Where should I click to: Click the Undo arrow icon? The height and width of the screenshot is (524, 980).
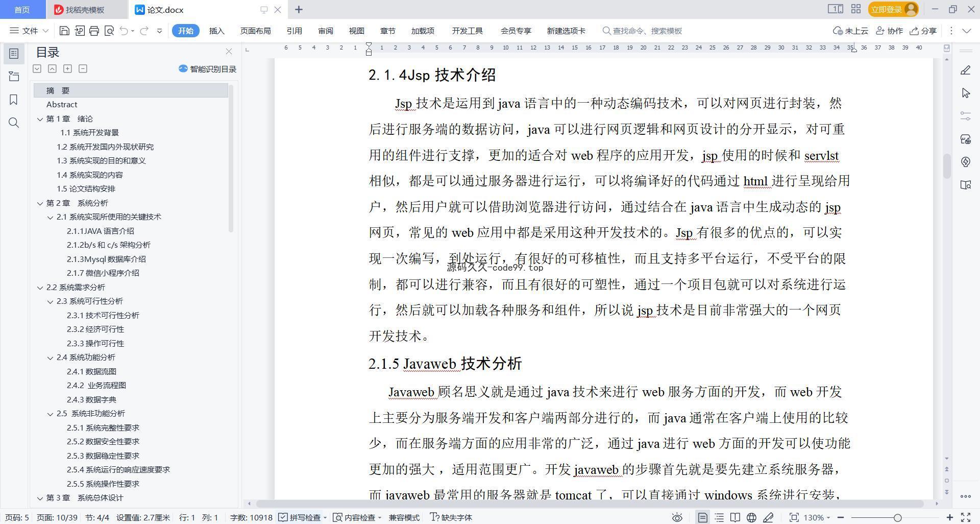tap(124, 31)
